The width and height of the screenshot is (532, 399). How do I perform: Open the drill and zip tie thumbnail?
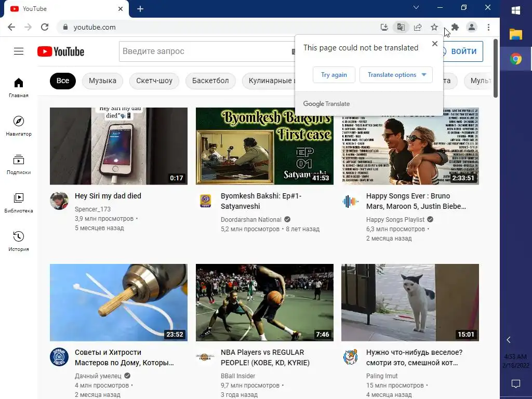[x=119, y=303]
